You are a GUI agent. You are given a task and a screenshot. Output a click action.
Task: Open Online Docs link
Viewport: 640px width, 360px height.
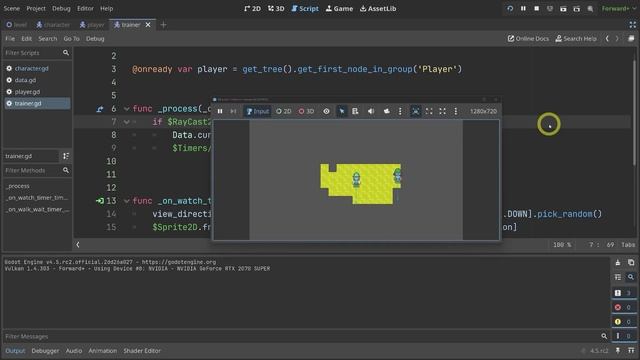[528, 39]
